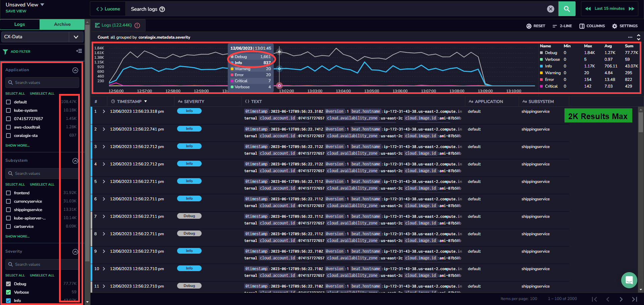Viewport: 644px width, 305px height.
Task: Collapse the Subsystem filter section
Action: tap(75, 161)
